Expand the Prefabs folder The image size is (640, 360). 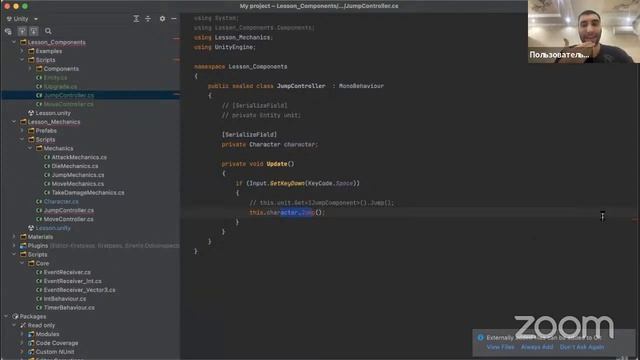point(22,131)
